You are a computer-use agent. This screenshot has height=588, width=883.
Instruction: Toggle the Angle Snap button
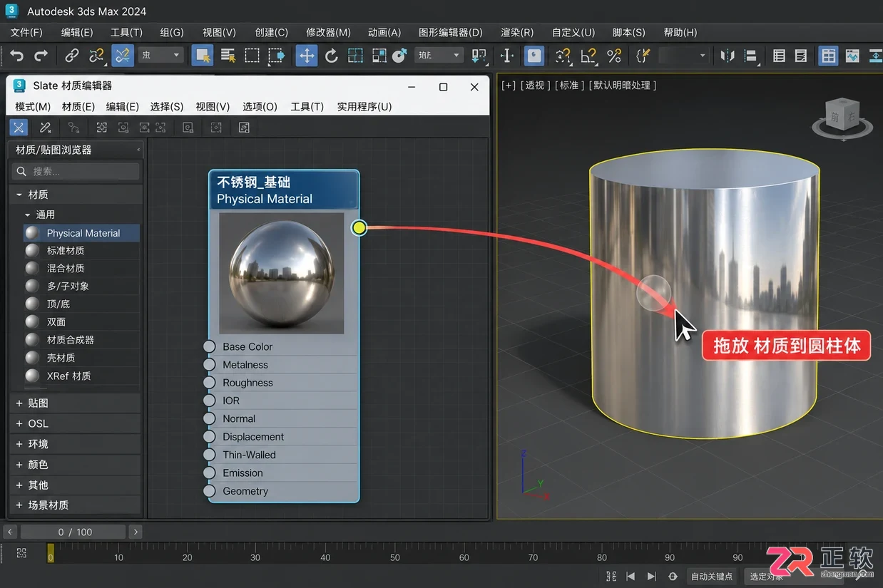click(x=588, y=55)
